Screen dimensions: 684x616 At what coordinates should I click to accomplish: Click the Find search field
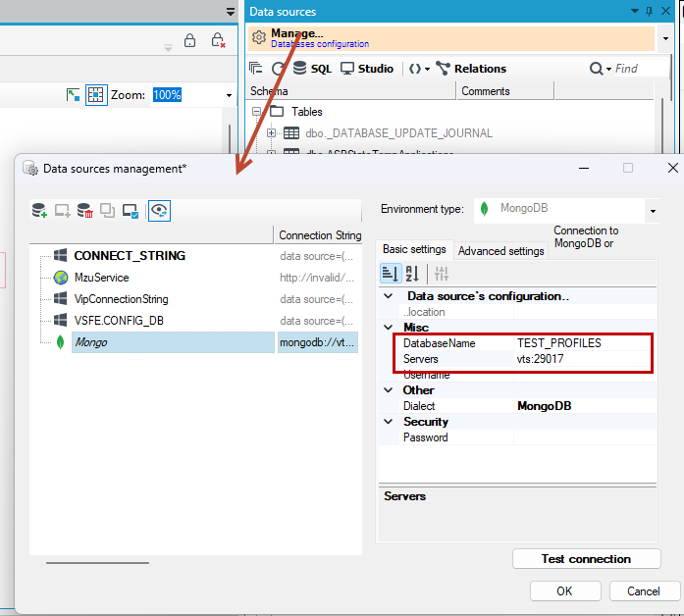click(641, 69)
